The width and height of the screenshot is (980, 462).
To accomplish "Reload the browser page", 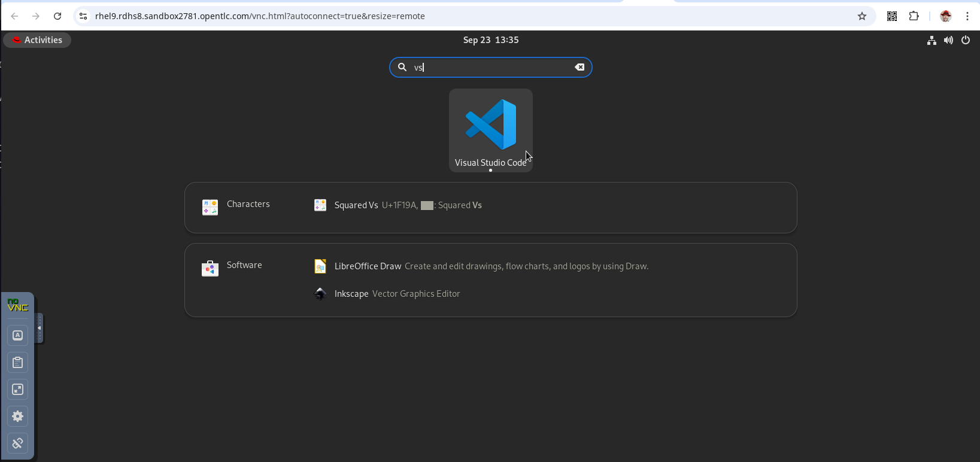I will point(57,16).
